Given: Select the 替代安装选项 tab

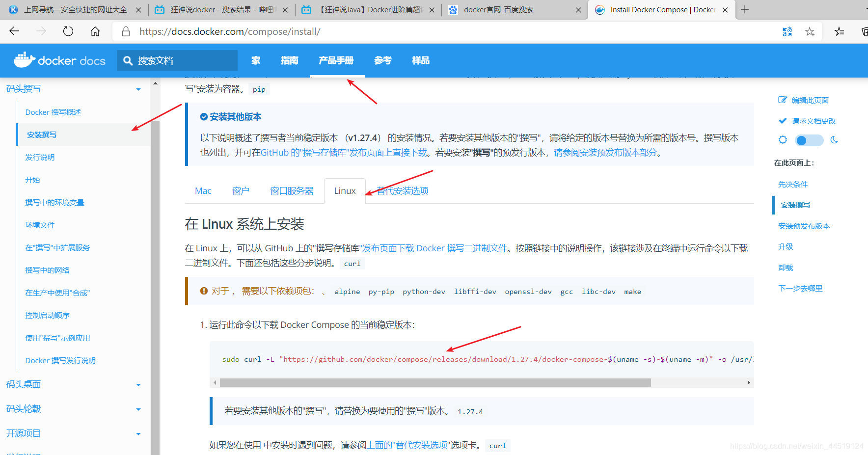Looking at the screenshot, I should 403,191.
